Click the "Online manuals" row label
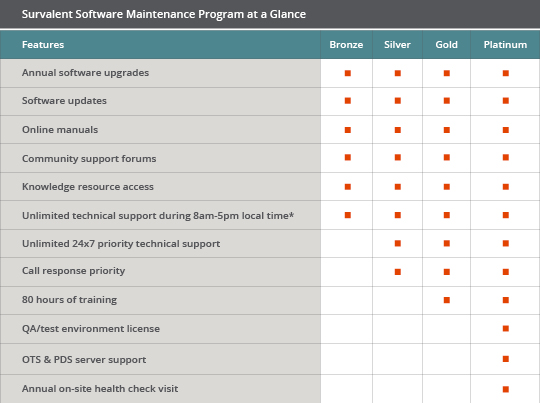 [x=60, y=130]
